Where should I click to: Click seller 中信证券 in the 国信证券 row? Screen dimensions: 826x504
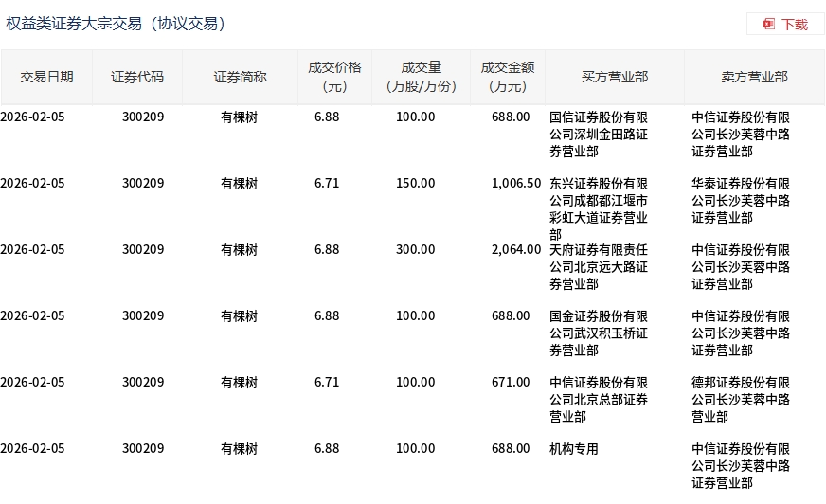tap(741, 135)
